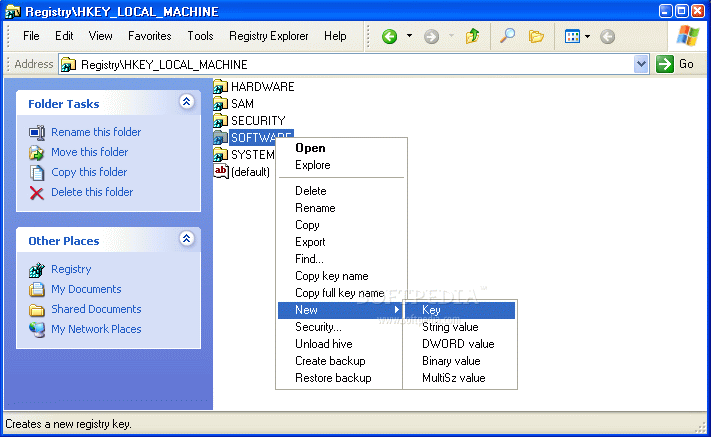This screenshot has height=437, width=711.
Task: Select Security... from the context menu
Action: (x=340, y=327)
